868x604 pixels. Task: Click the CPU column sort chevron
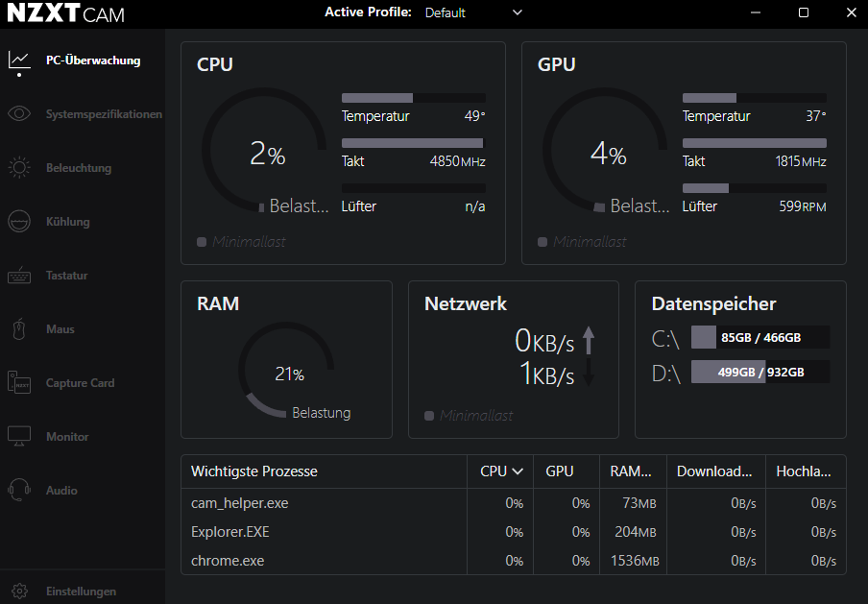518,471
